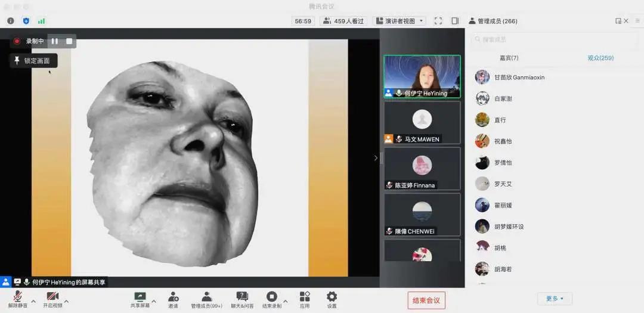
Task: Pause the recording in the recording bar
Action: 54,41
